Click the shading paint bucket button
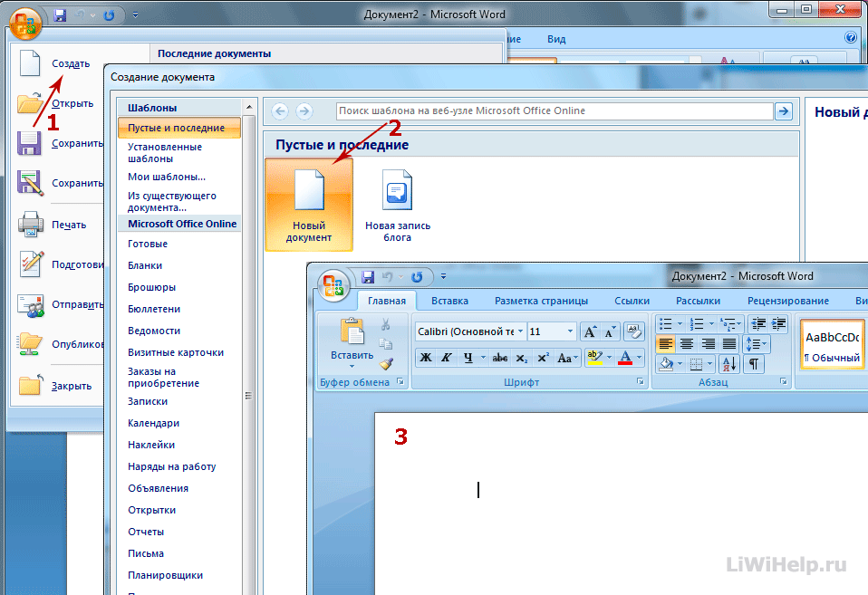868x595 pixels. [x=667, y=364]
